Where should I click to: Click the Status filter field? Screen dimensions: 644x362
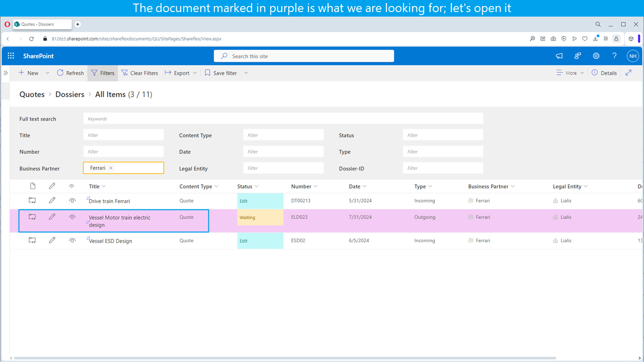(443, 135)
